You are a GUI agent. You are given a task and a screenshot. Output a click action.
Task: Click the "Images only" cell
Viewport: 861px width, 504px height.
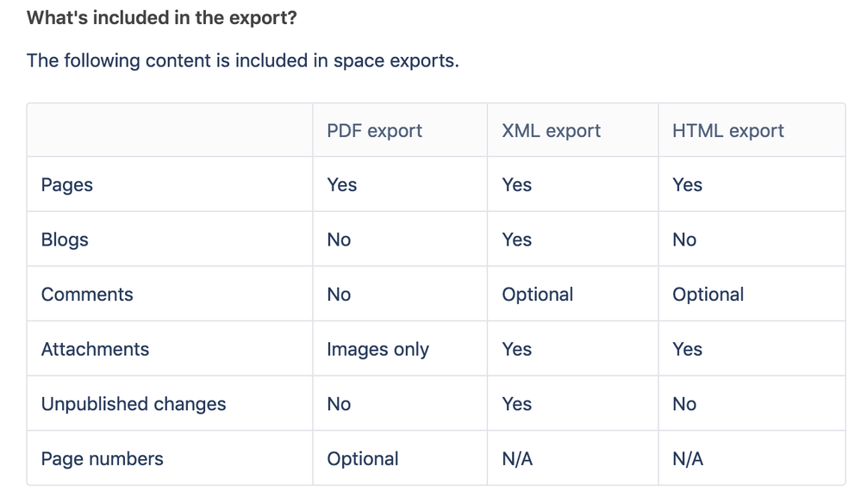(x=377, y=349)
